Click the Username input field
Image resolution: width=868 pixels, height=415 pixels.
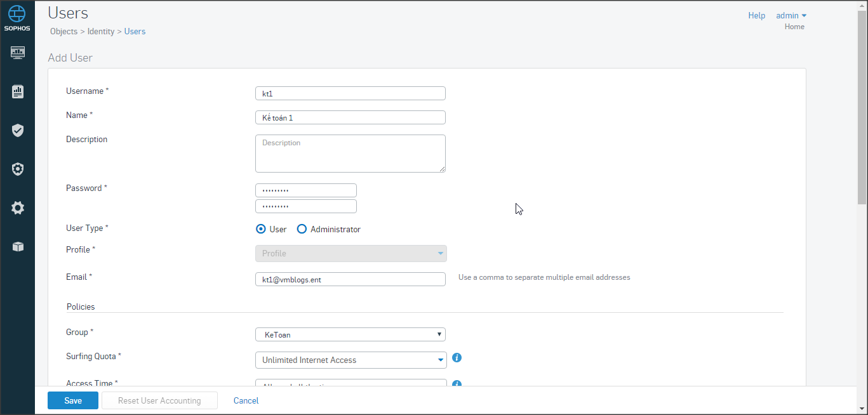351,93
